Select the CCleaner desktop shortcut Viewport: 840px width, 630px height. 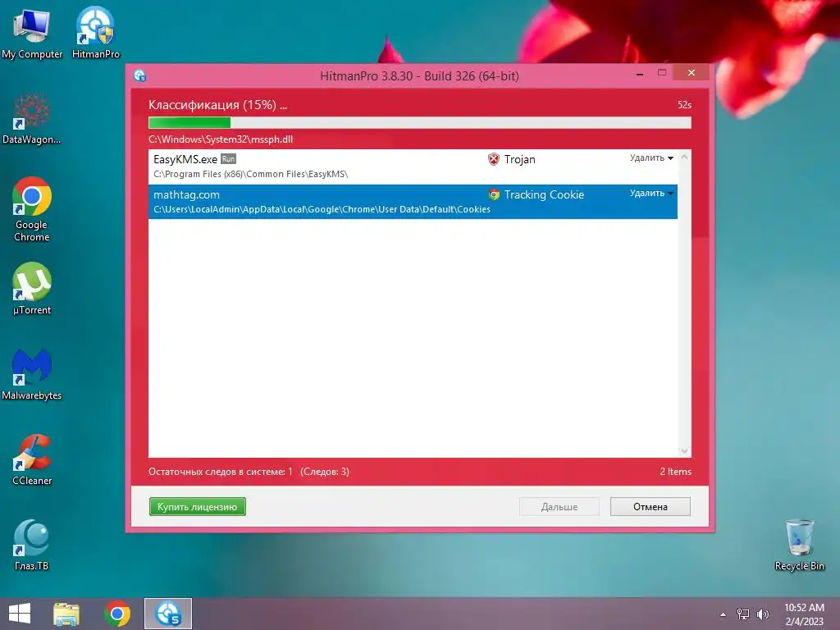coord(32,459)
